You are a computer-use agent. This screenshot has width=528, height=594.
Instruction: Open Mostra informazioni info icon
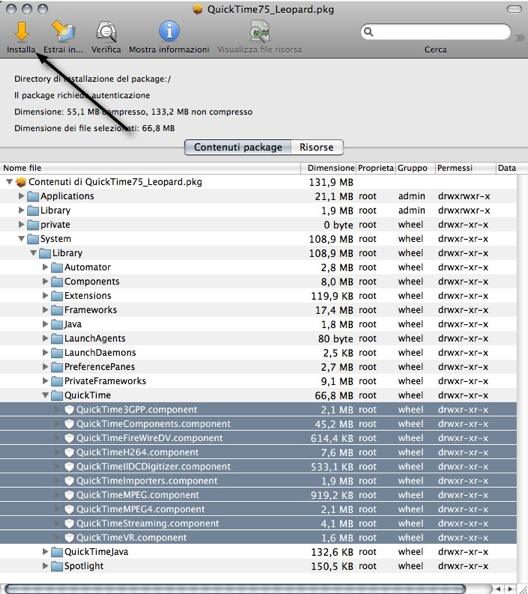169,31
